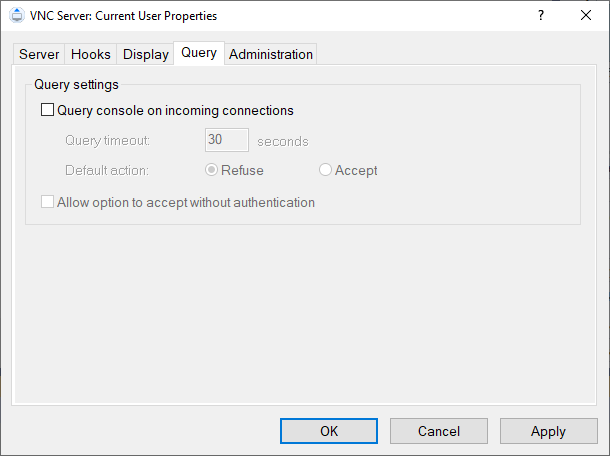Open the Hooks tab

pyautogui.click(x=91, y=54)
